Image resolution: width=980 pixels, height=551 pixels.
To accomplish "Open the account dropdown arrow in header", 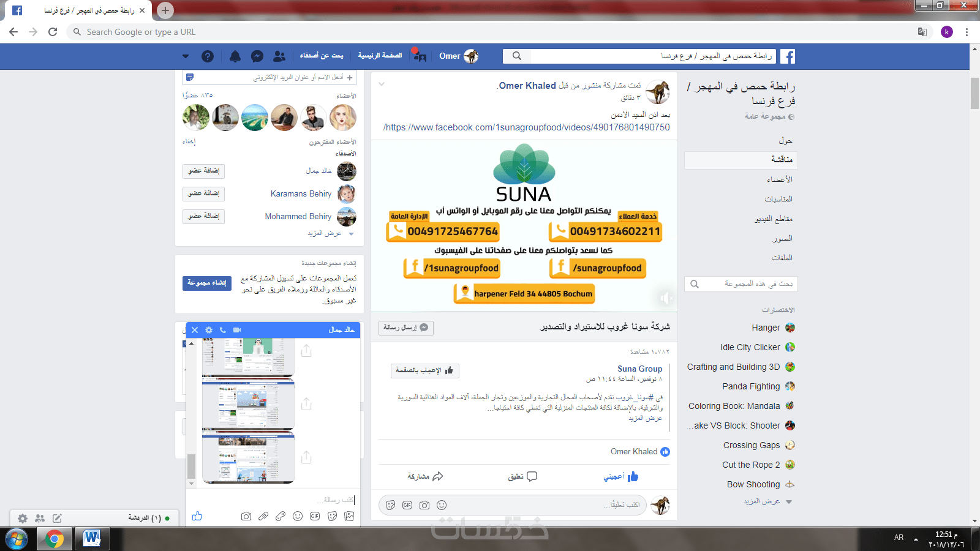I will (186, 56).
